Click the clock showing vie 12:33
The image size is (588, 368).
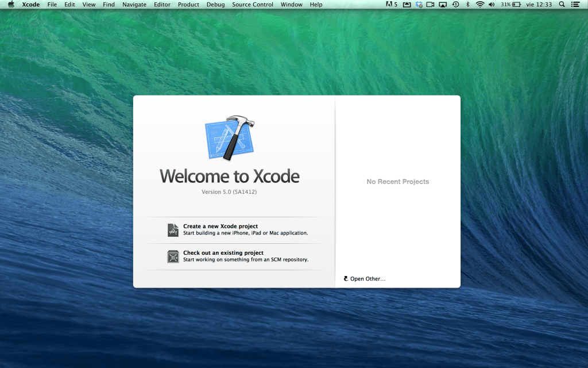(539, 5)
